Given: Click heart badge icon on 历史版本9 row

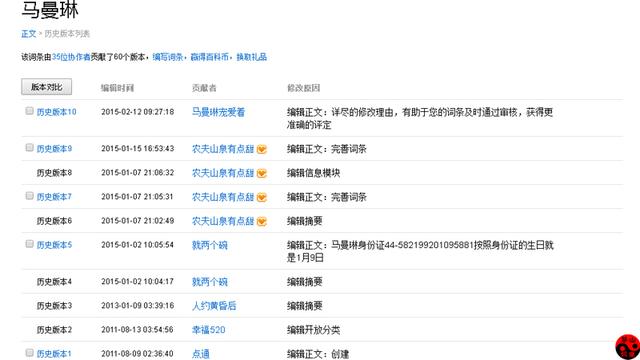Looking at the screenshot, I should [x=262, y=149].
